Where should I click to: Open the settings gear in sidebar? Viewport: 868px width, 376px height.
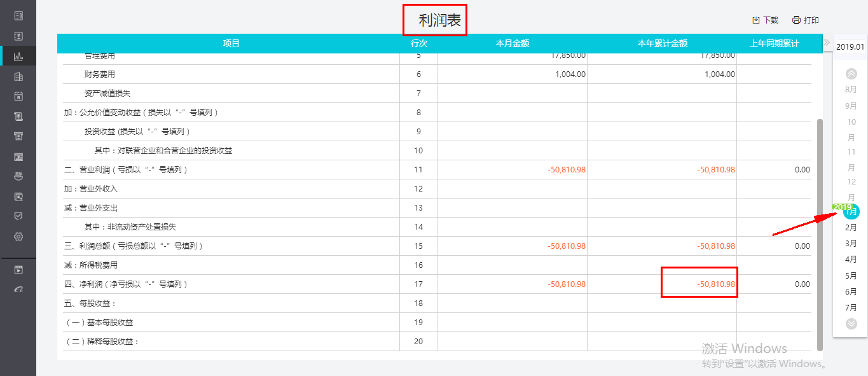[18, 237]
